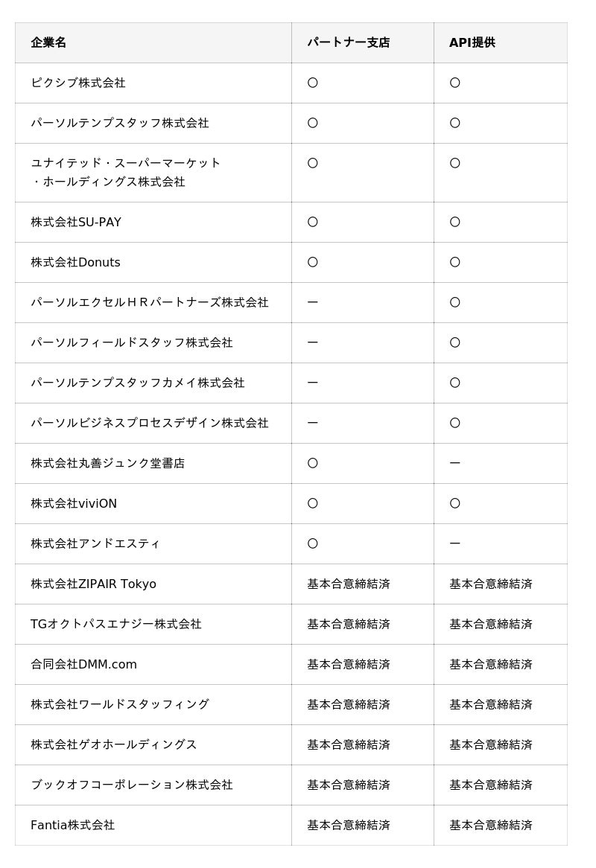Screen dimensions: 596x868
Task: Select the 株式会社ワールドスタッフィング cell
Action: click(x=120, y=704)
